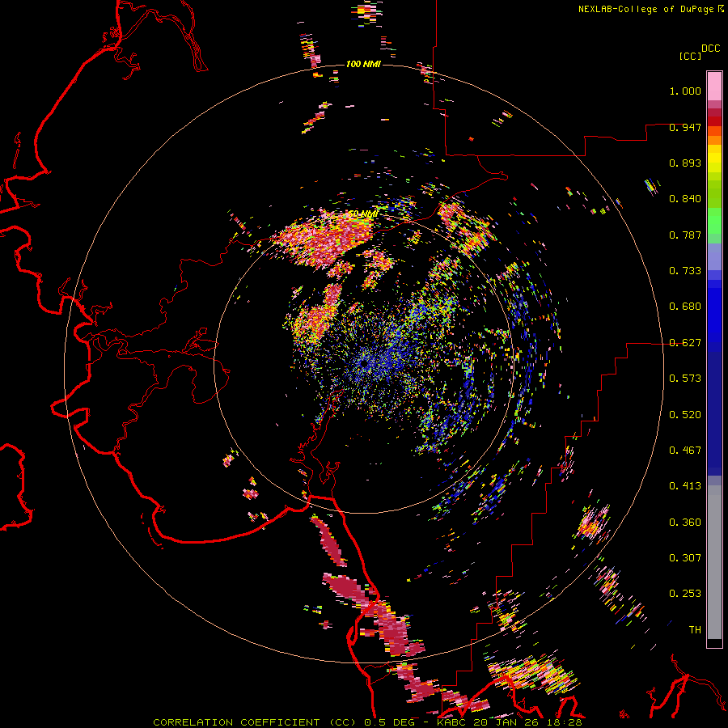728x728 pixels.
Task: Click the DCC label above the color scale
Action: pos(710,49)
